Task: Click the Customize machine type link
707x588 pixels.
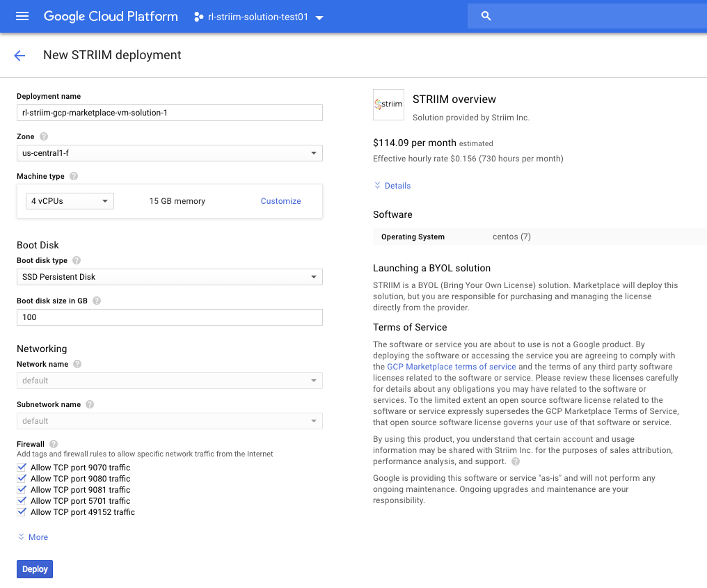Action: [x=280, y=201]
